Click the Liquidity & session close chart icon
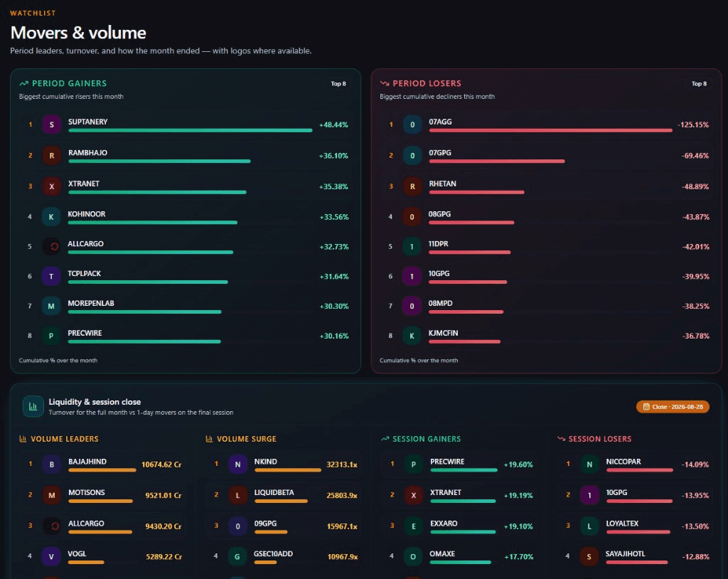This screenshot has width=728, height=579. 33,407
